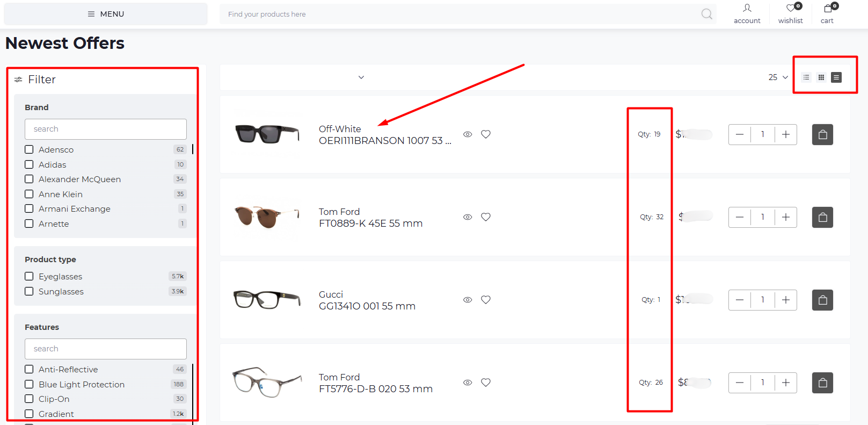This screenshot has height=425, width=868.
Task: Add Gucci GG1341O to cart
Action: (x=822, y=300)
